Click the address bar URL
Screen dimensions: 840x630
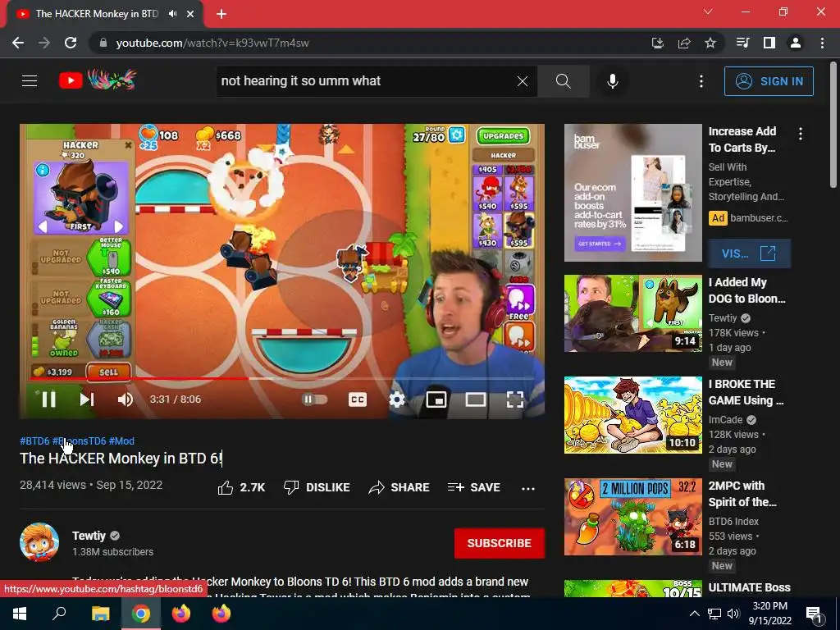point(212,43)
